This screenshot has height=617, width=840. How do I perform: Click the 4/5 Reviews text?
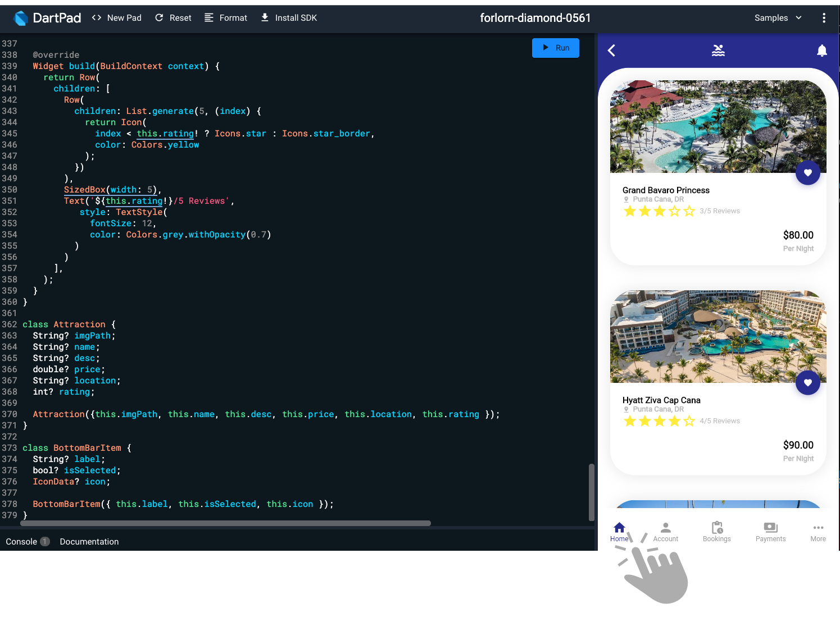point(720,421)
